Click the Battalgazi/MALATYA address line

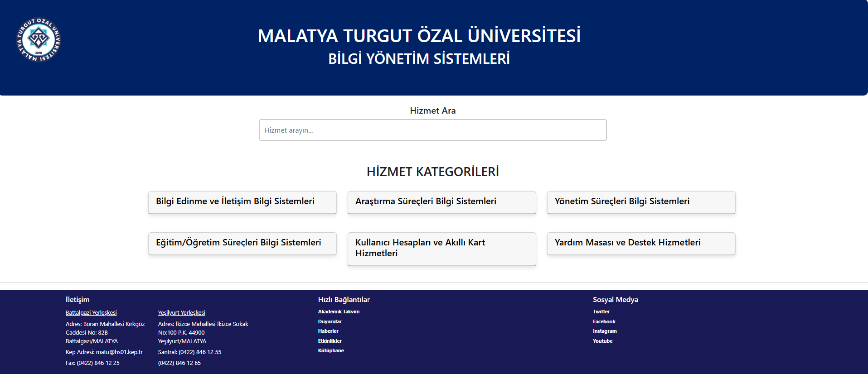tap(92, 341)
